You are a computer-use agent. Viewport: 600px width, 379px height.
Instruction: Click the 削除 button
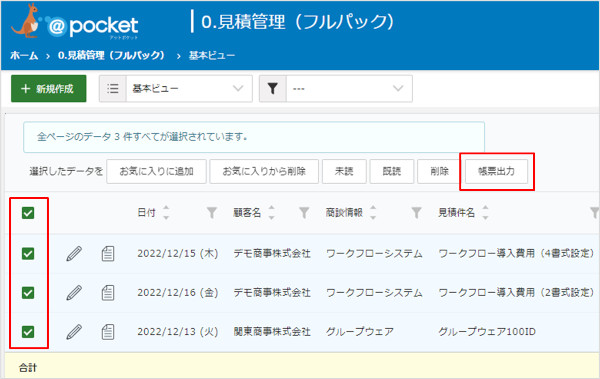pyautogui.click(x=439, y=172)
